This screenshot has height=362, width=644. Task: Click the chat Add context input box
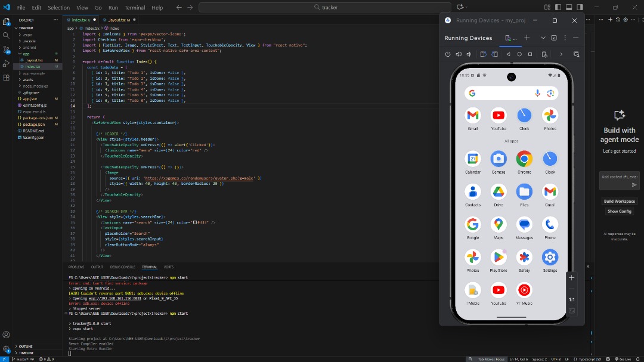pos(619,181)
